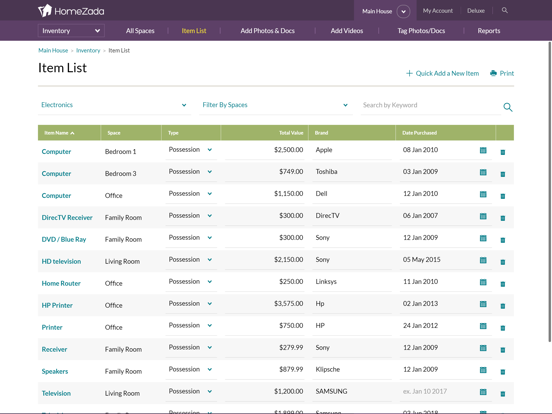Print the item list
This screenshot has width=552, height=414.
[502, 73]
